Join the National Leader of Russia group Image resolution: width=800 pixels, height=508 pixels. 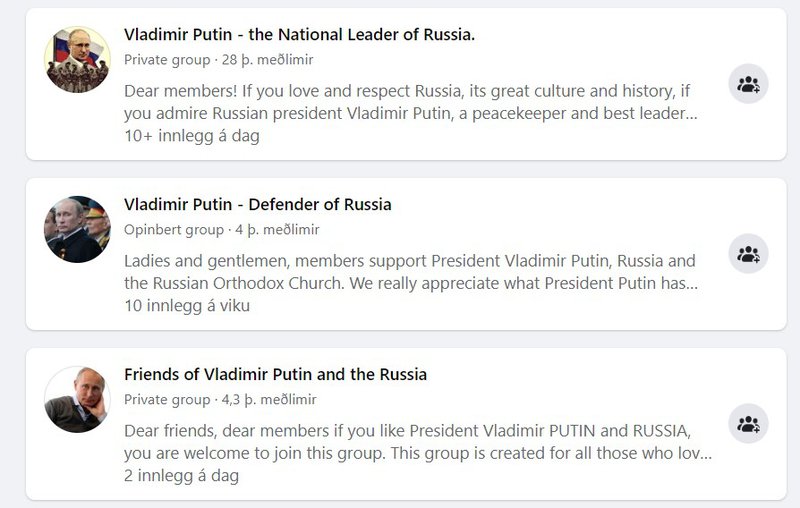pyautogui.click(x=748, y=84)
